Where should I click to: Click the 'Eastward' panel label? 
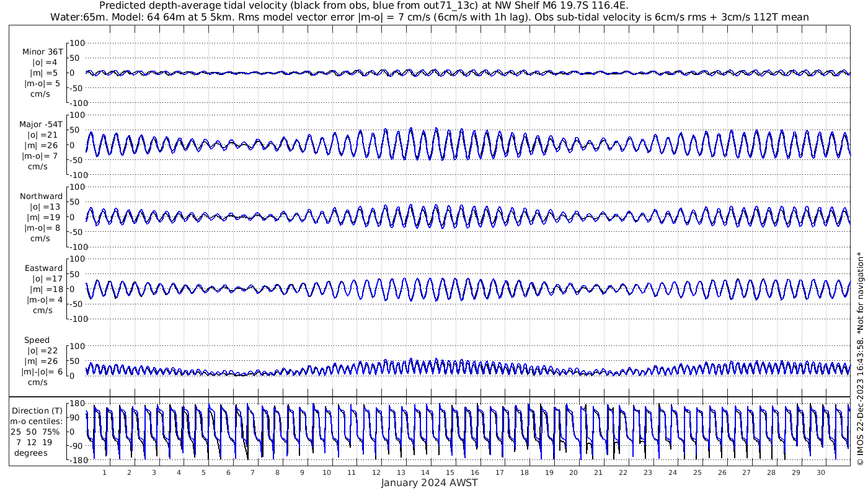coord(43,268)
